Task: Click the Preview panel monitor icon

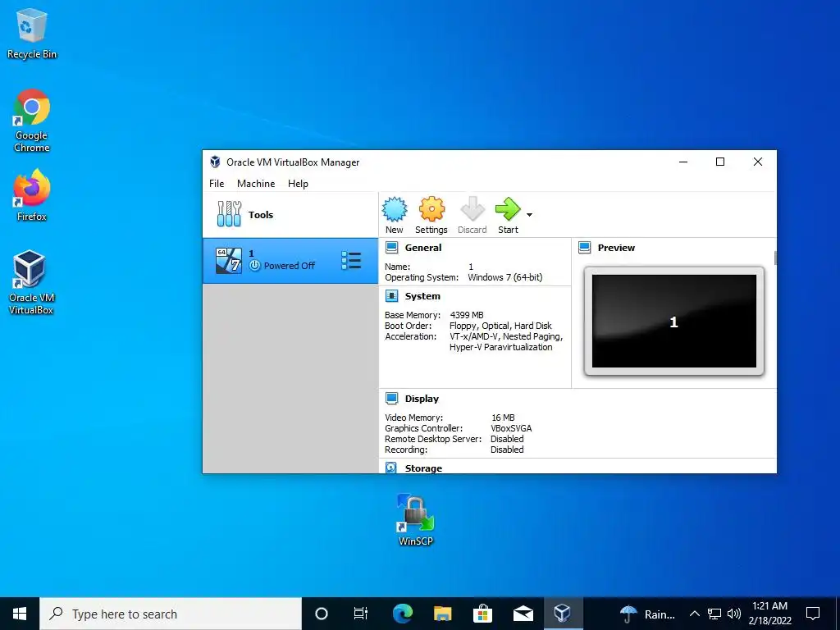Action: [584, 248]
